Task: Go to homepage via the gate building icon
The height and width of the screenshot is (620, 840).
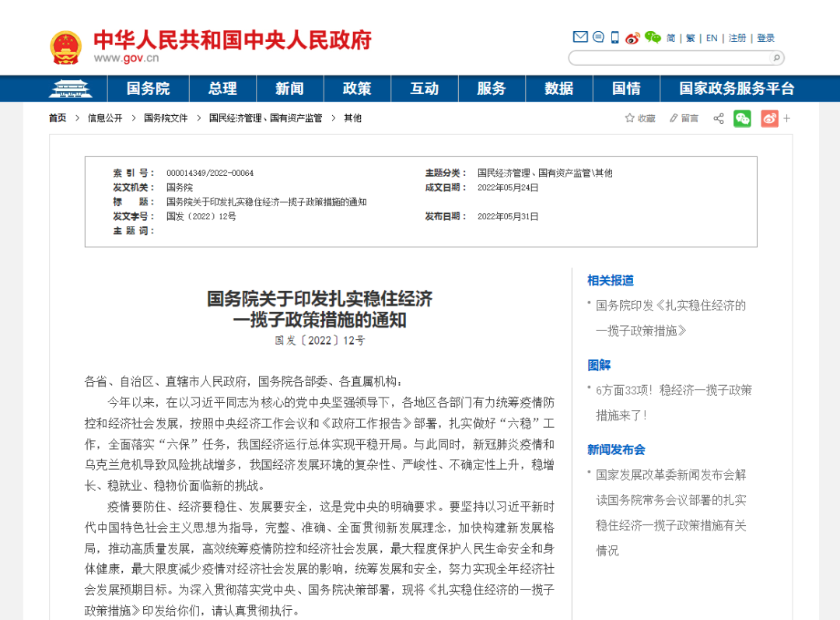Action: point(70,89)
